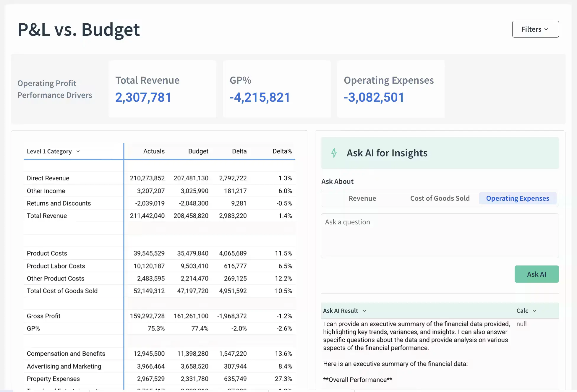Click the Delta% column header
The height and width of the screenshot is (392, 577).
coord(282,151)
